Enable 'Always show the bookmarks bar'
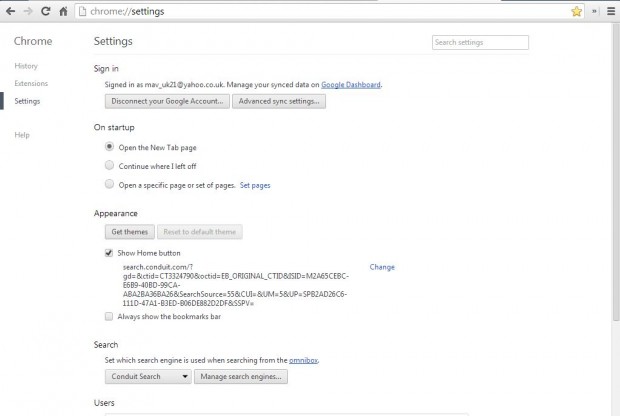Viewport: 620px width, 416px height. (x=109, y=316)
